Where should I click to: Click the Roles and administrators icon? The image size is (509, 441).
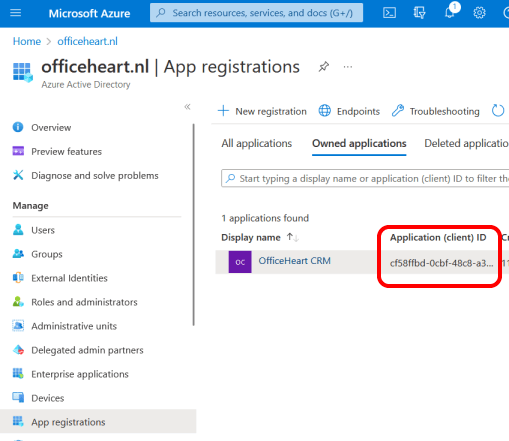point(18,302)
